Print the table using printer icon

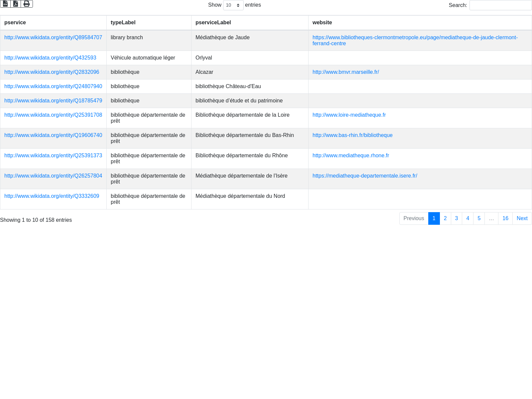coord(27,4)
